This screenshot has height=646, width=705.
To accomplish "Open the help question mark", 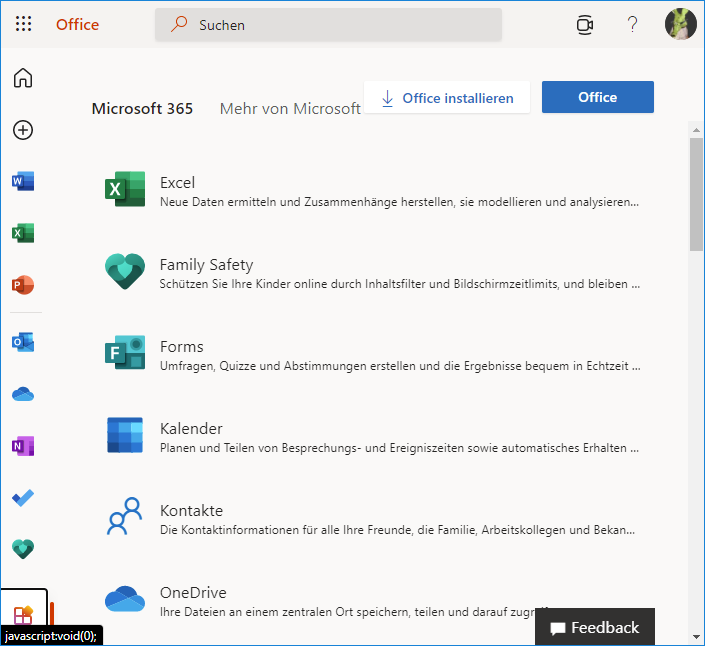I will pyautogui.click(x=632, y=24).
